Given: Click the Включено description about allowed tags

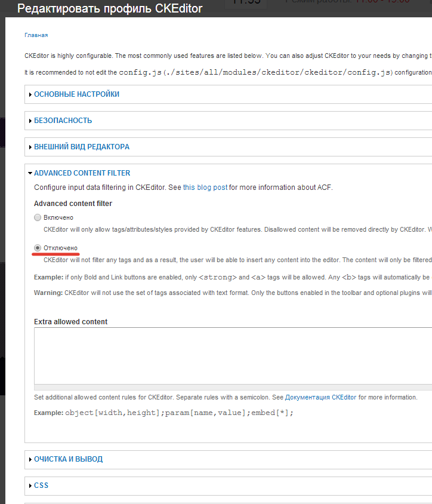Looking at the screenshot, I should (237, 229).
